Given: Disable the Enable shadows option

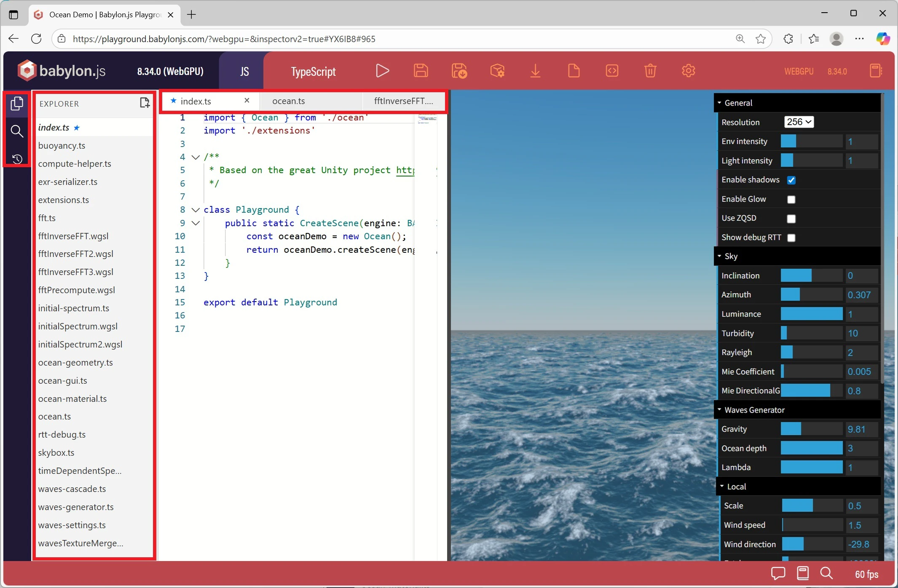Looking at the screenshot, I should point(791,180).
